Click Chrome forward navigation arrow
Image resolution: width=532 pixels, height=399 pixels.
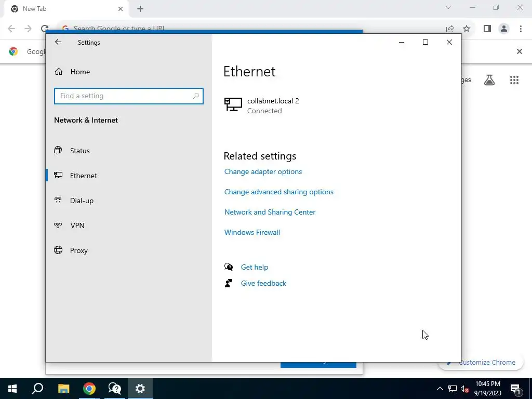(28, 29)
